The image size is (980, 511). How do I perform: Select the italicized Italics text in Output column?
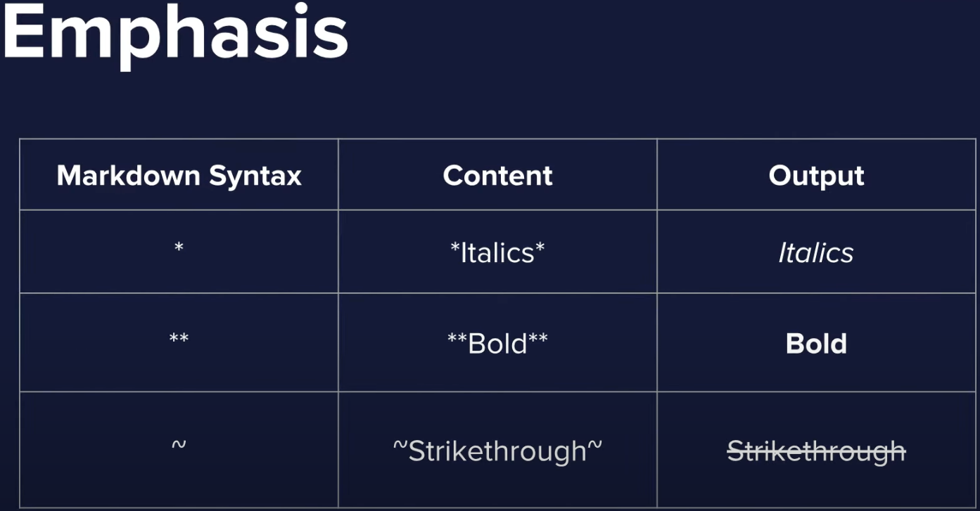click(x=816, y=253)
